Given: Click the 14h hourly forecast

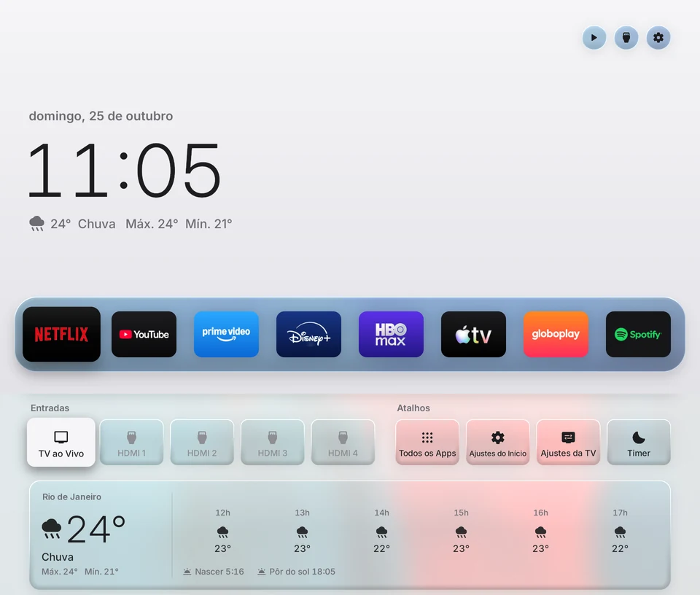Looking at the screenshot, I should point(381,531).
